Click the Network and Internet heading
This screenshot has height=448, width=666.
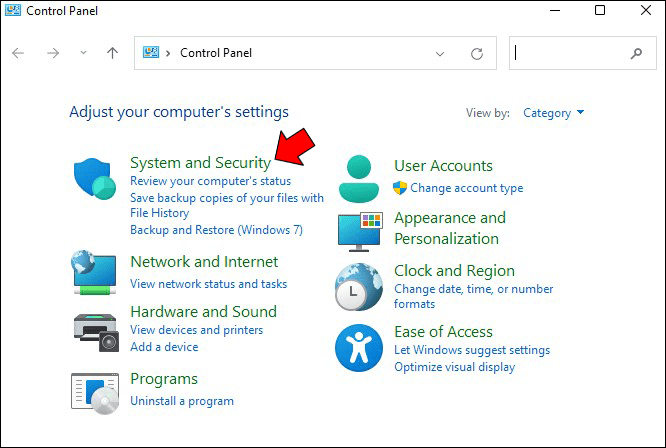tap(204, 262)
